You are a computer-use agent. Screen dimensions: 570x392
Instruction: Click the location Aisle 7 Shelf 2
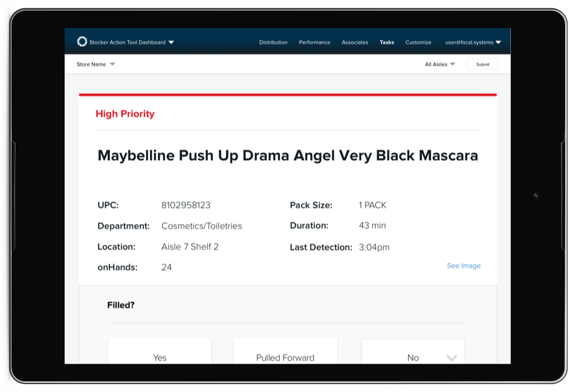[190, 246]
